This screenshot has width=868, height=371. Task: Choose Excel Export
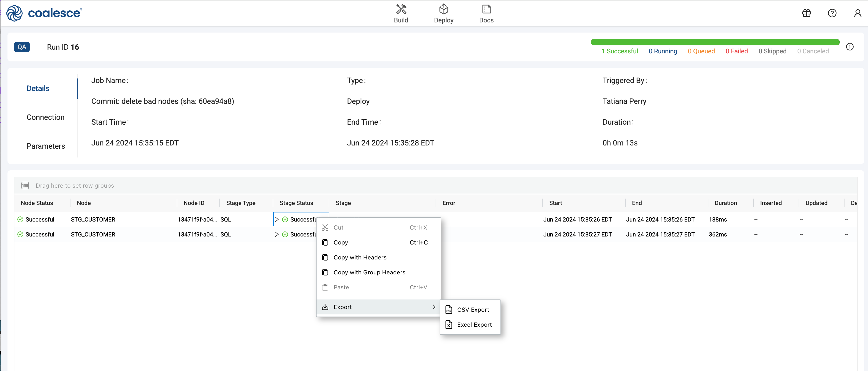click(x=470, y=325)
